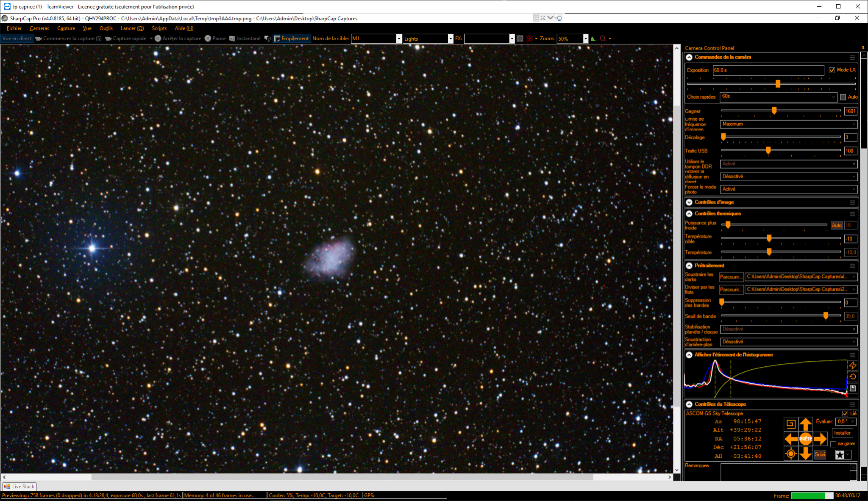This screenshot has height=501, width=868.
Task: Move the telescope up with the up arrow
Action: pyautogui.click(x=806, y=424)
